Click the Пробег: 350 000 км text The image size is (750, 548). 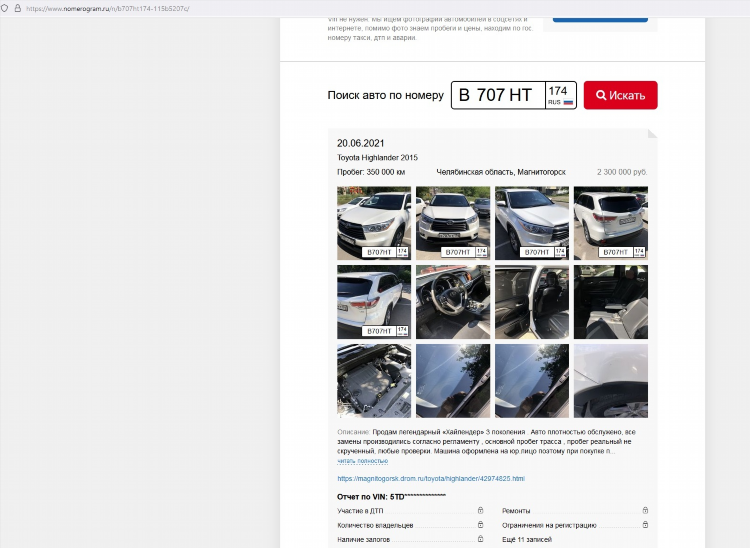coord(371,172)
